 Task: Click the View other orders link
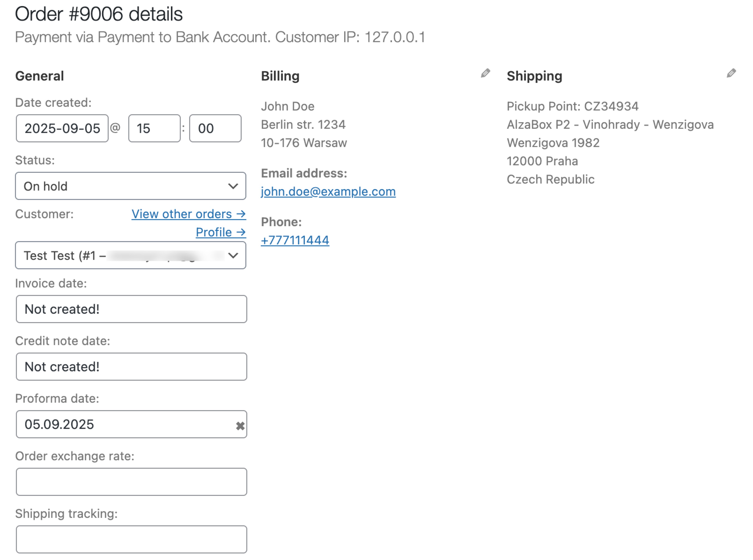[188, 214]
